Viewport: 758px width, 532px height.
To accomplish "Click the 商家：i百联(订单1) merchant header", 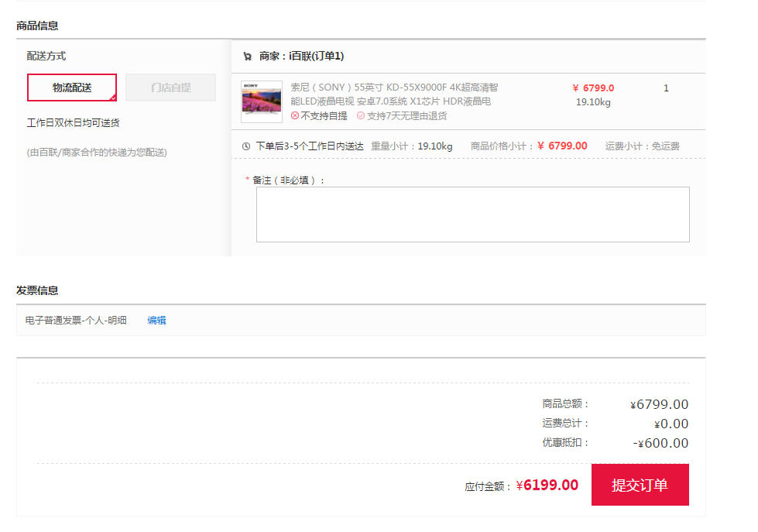I will click(x=301, y=56).
